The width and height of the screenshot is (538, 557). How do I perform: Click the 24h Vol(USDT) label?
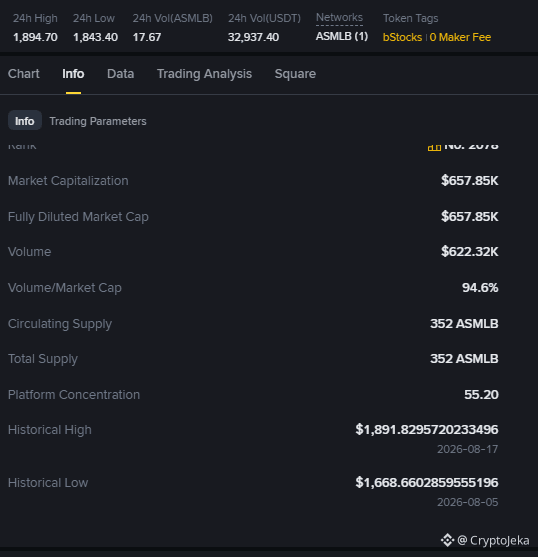264,18
